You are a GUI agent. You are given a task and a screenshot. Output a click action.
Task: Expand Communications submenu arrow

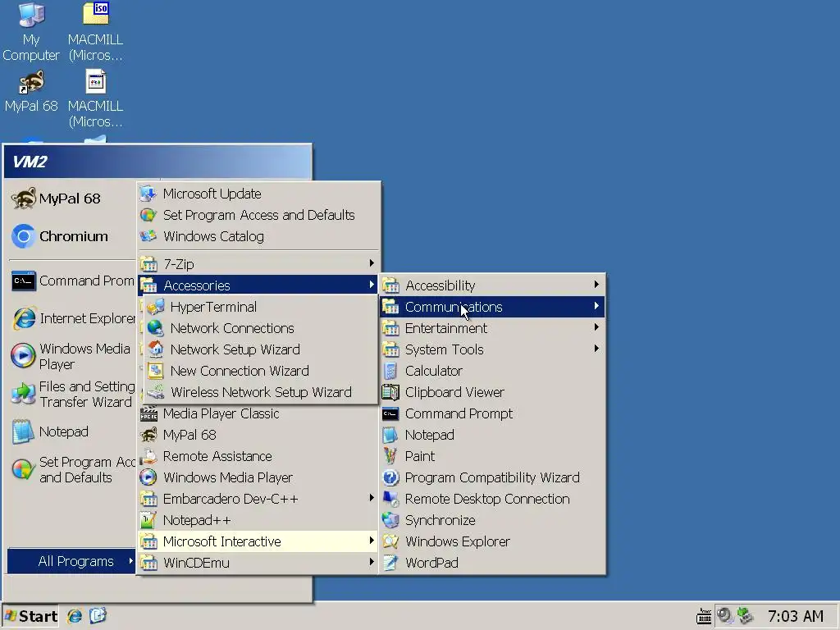tap(597, 306)
